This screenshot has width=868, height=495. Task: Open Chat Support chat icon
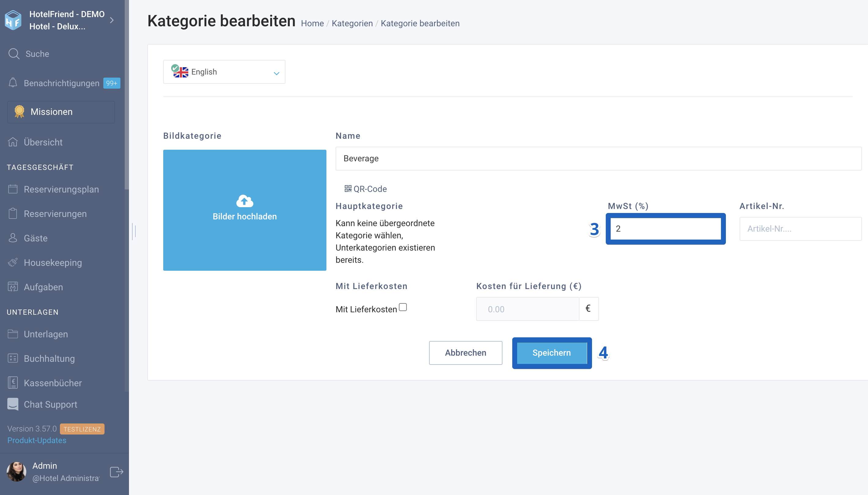pyautogui.click(x=13, y=404)
